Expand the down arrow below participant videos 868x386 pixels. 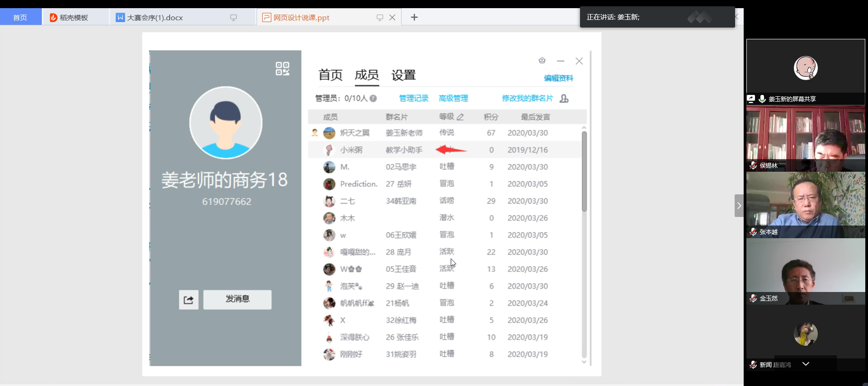tap(806, 364)
